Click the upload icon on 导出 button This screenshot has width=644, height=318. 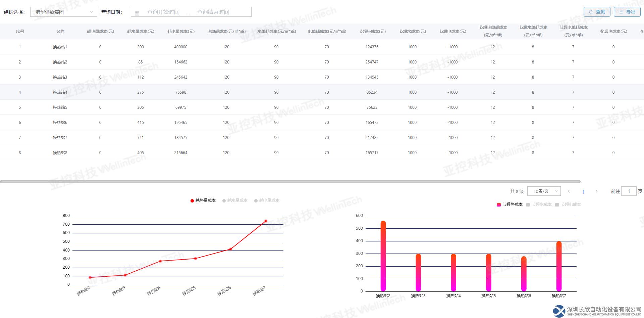click(x=621, y=12)
